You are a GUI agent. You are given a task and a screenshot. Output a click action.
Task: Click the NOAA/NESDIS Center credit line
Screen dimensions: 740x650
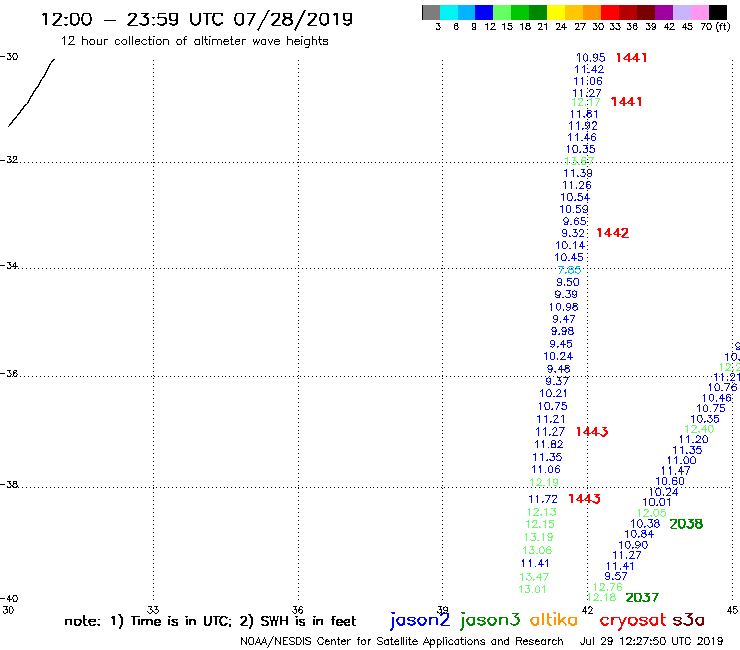tap(402, 641)
